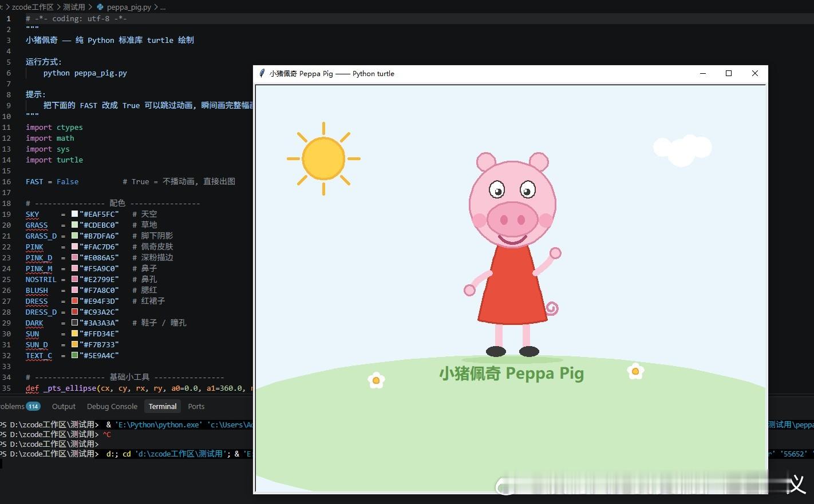Click the "import sys" statement
814x504 pixels.
click(48, 149)
